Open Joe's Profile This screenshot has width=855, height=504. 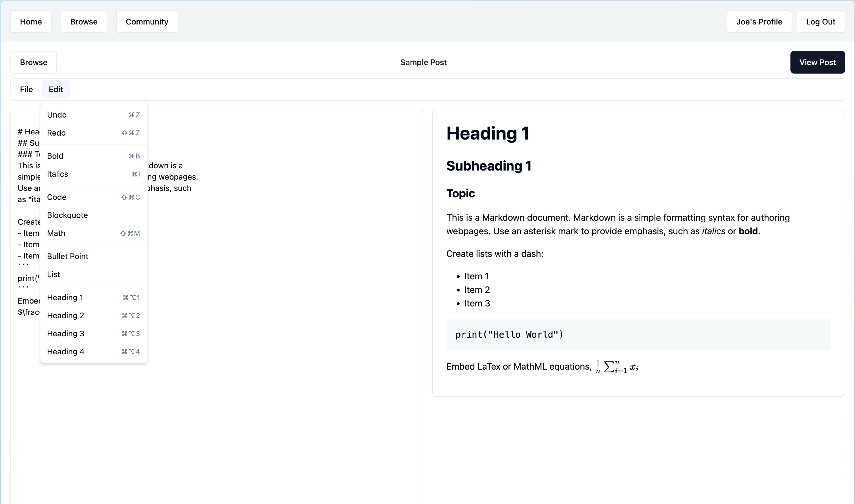[x=759, y=22]
